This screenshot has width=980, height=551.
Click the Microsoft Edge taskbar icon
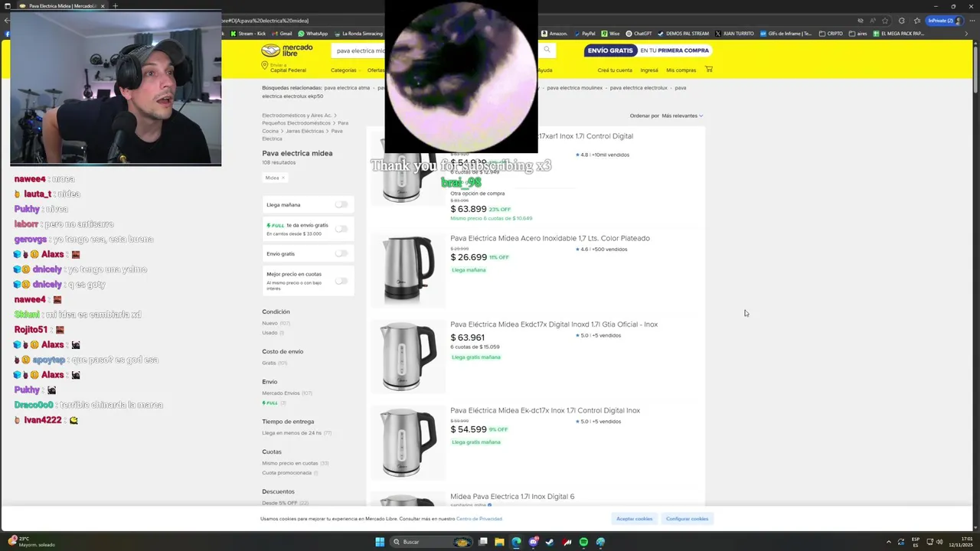click(x=516, y=542)
